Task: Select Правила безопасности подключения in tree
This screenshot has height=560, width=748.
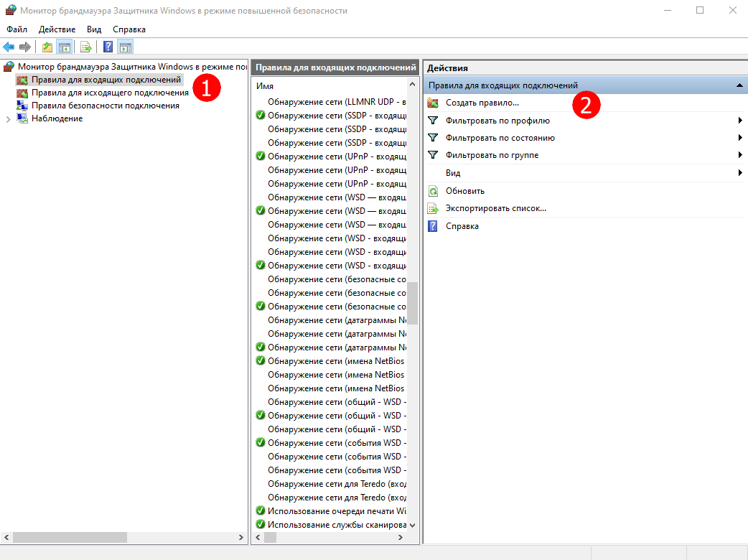Action: 105,106
